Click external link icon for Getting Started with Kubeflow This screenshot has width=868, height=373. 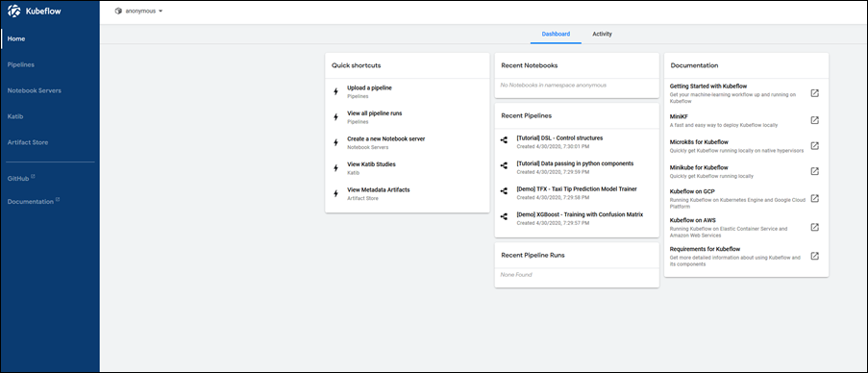point(814,93)
